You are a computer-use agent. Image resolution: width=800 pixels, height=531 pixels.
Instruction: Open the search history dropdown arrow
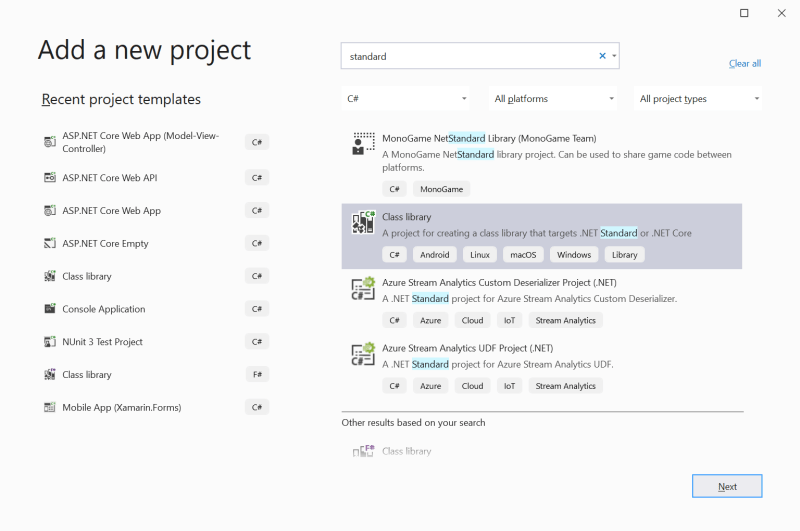pos(614,56)
